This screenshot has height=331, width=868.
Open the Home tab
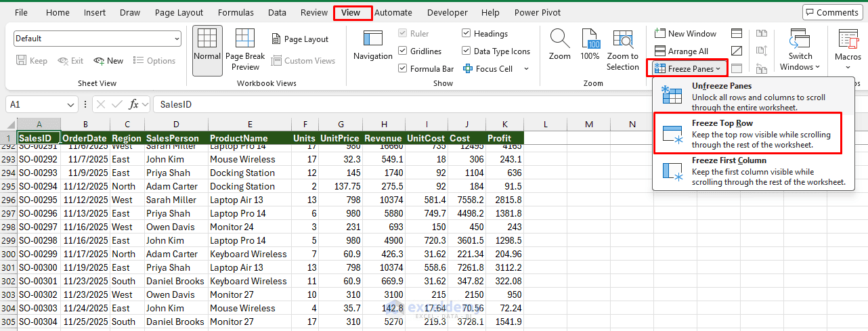(58, 13)
